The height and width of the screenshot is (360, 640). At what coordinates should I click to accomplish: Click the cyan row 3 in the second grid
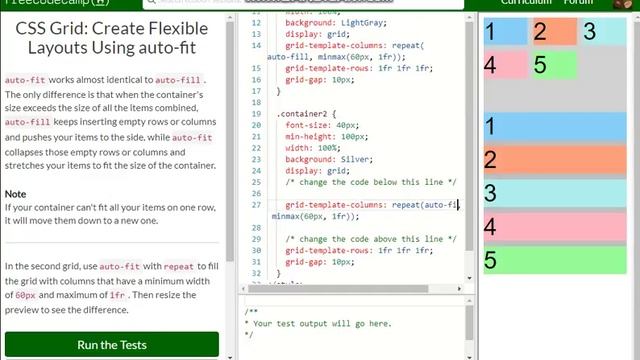[555, 193]
